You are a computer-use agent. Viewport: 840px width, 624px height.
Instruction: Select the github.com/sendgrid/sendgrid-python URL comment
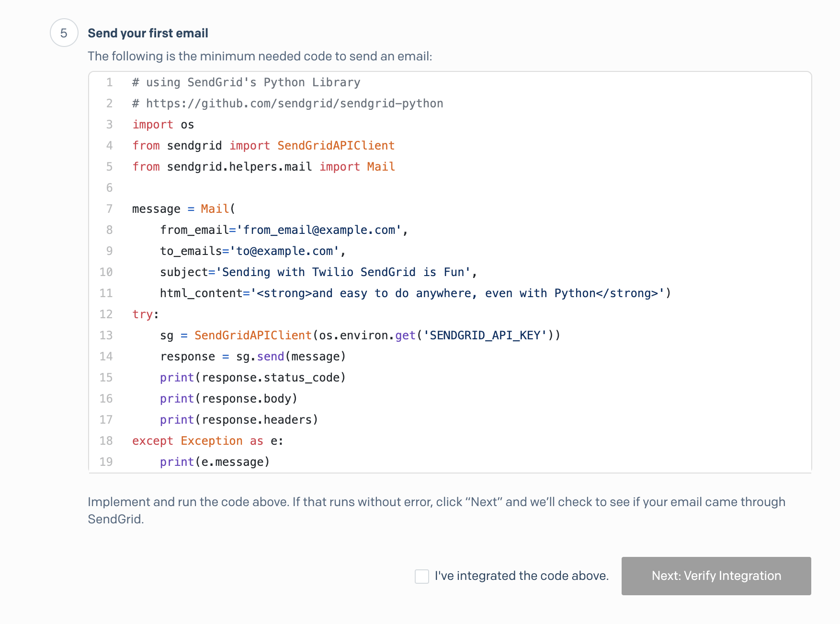[287, 103]
